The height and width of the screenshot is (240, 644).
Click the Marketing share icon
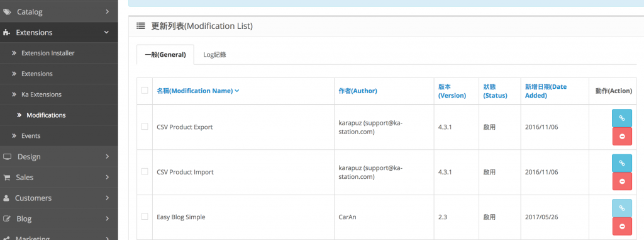point(6,238)
